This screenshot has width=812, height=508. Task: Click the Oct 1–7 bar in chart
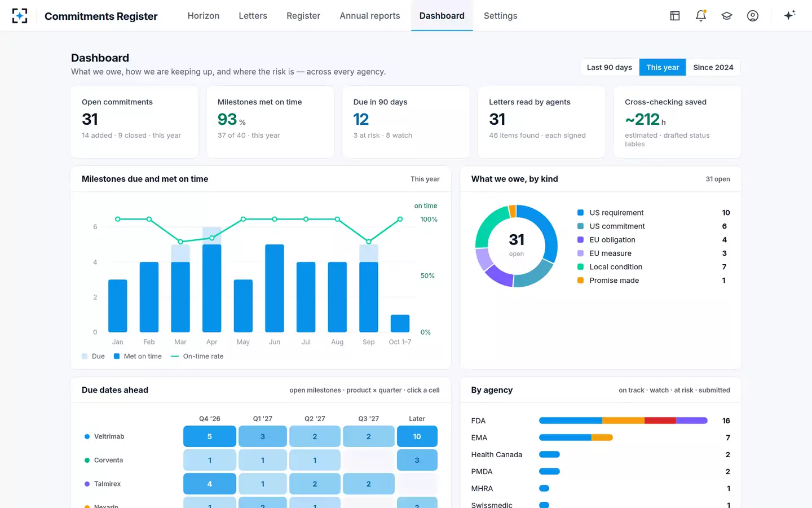(x=400, y=323)
